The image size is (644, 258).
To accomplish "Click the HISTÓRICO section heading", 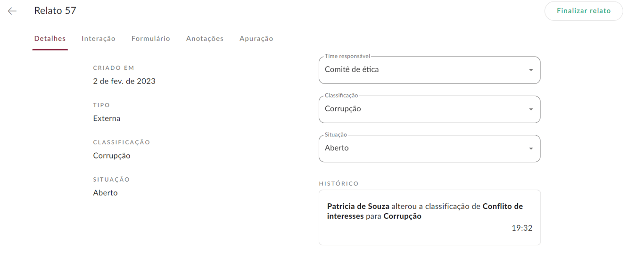I will point(339,183).
